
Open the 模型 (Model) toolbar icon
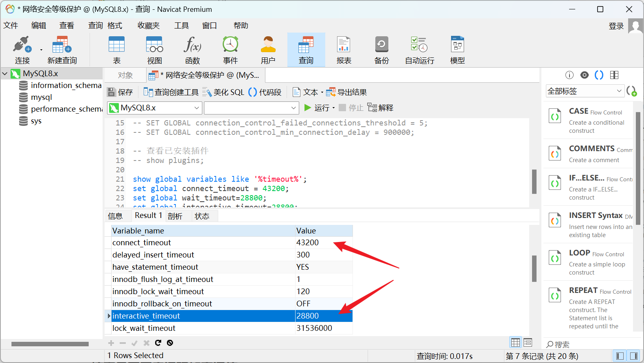tap(457, 50)
